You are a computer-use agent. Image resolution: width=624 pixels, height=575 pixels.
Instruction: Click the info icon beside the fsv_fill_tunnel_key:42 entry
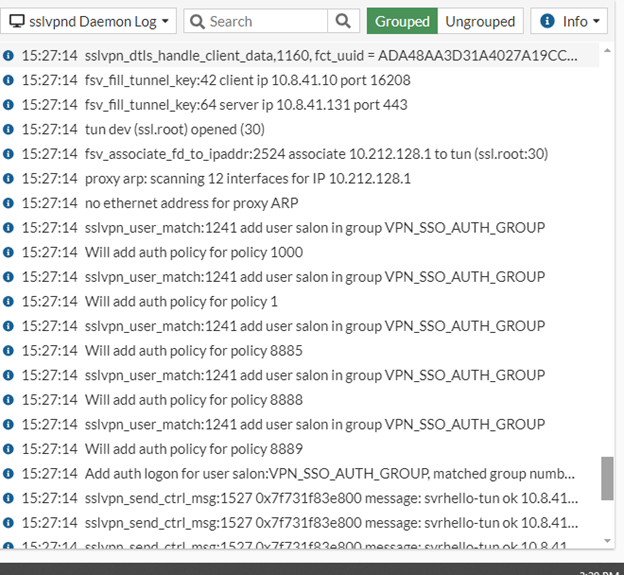(x=9, y=80)
